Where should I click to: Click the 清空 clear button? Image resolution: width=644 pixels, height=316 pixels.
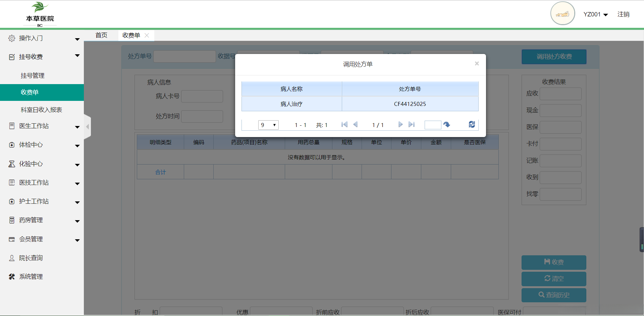point(554,279)
